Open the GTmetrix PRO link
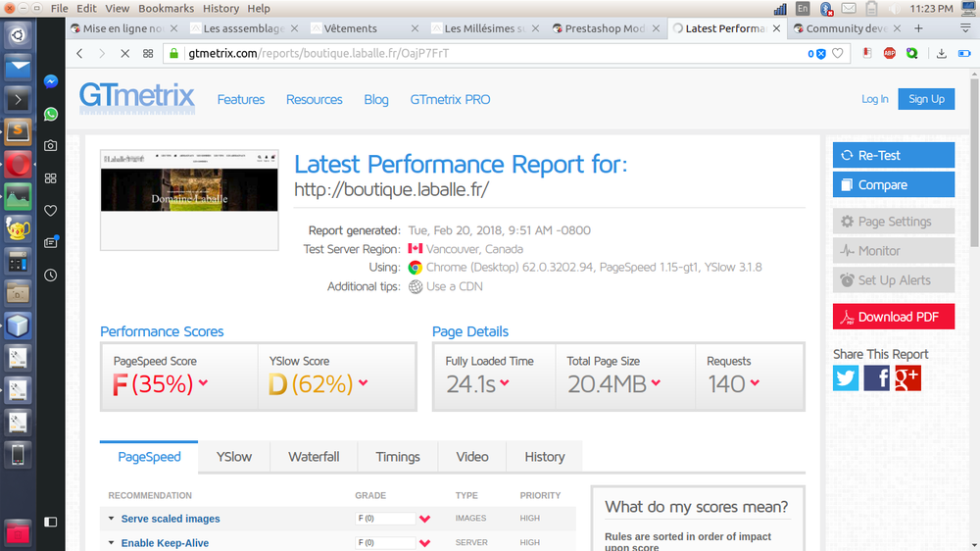The image size is (980, 551). (x=450, y=99)
